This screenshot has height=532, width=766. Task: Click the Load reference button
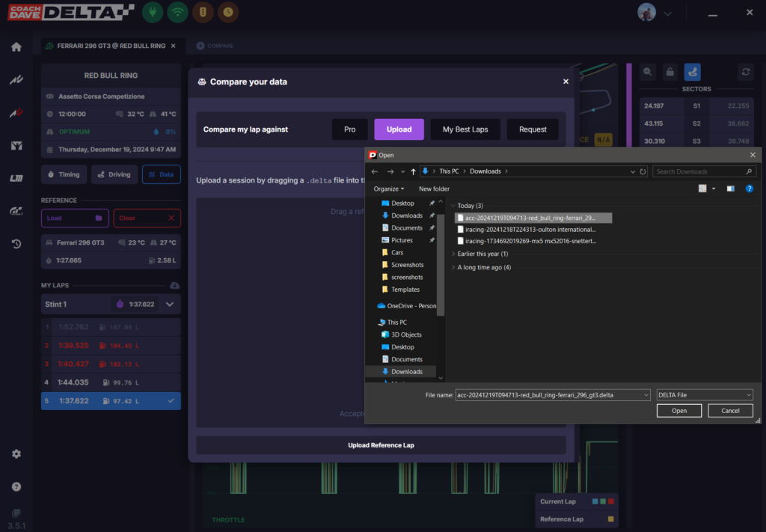click(x=75, y=218)
